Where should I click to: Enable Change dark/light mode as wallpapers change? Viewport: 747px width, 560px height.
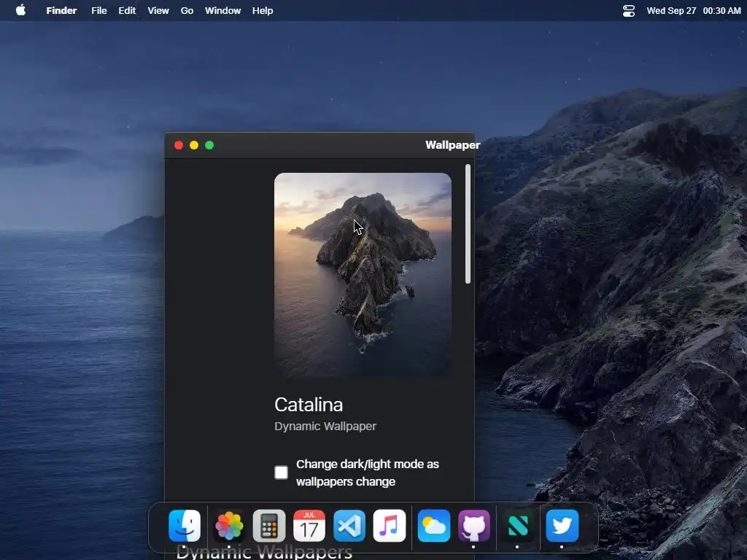coord(281,472)
